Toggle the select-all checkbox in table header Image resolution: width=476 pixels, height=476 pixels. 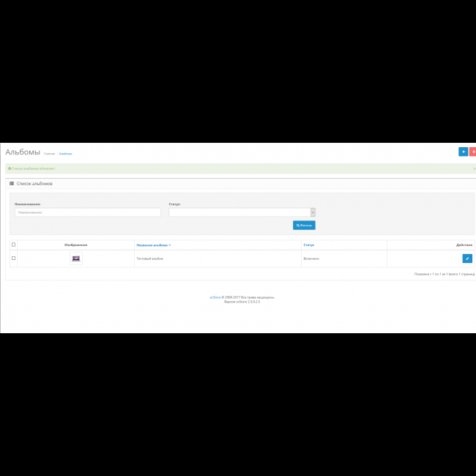coord(13,245)
